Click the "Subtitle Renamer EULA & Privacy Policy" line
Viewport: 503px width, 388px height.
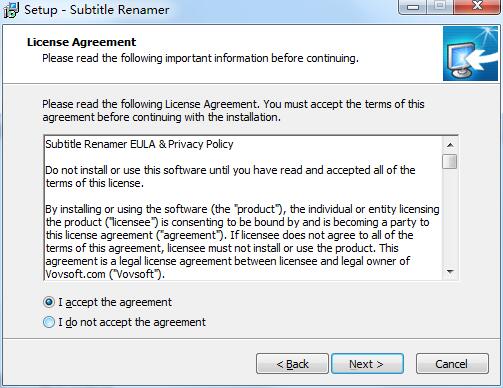click(x=139, y=144)
